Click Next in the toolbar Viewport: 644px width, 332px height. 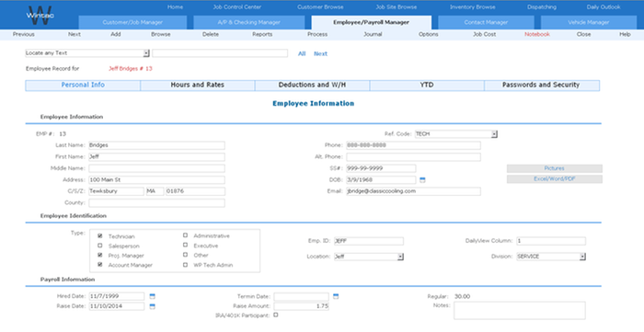pos(75,34)
